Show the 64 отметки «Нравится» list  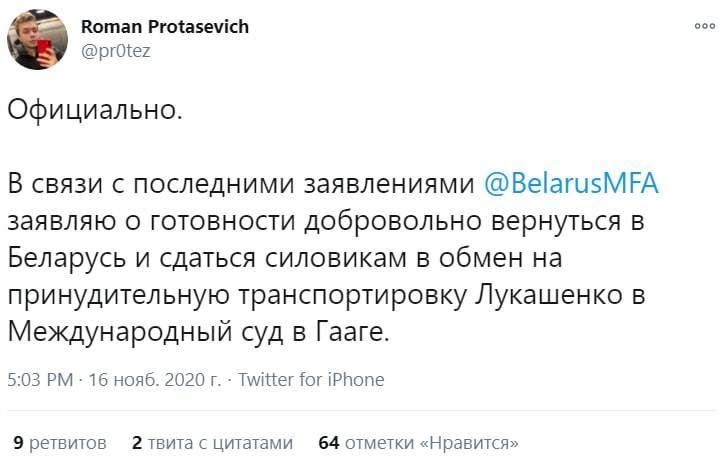pos(418,442)
